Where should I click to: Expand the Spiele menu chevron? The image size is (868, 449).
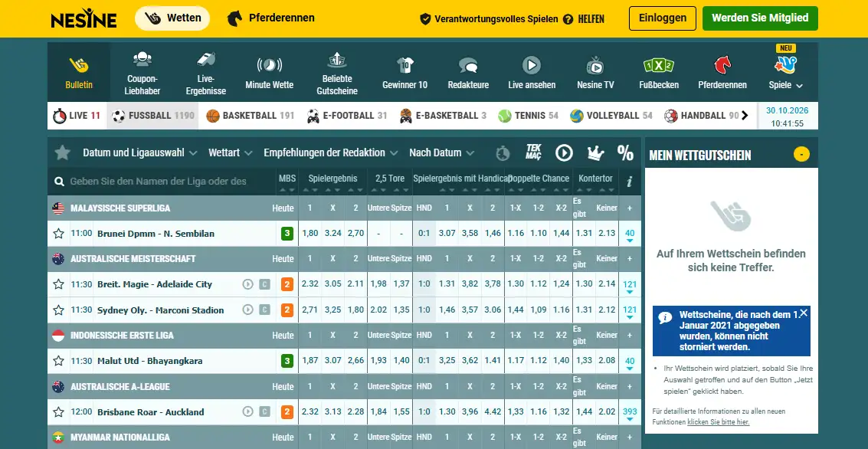click(x=799, y=86)
